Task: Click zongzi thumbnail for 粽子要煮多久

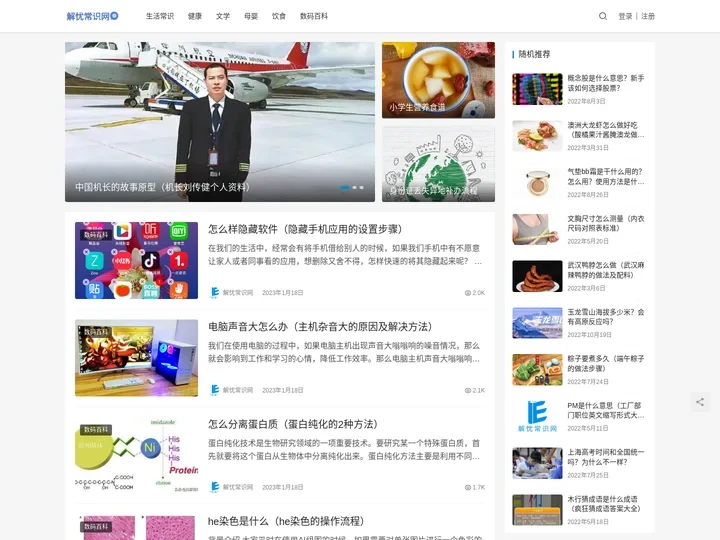Action: point(537,370)
